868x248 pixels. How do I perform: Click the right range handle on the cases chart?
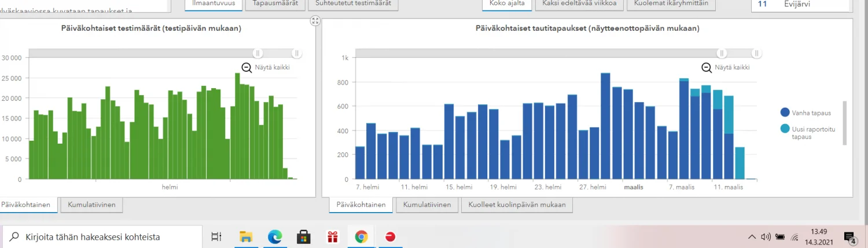coord(756,53)
